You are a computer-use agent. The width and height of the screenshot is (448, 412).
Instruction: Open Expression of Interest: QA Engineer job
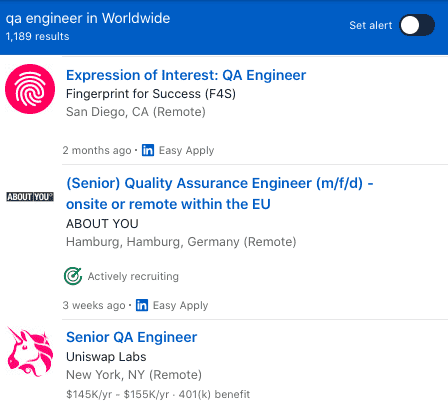click(186, 75)
